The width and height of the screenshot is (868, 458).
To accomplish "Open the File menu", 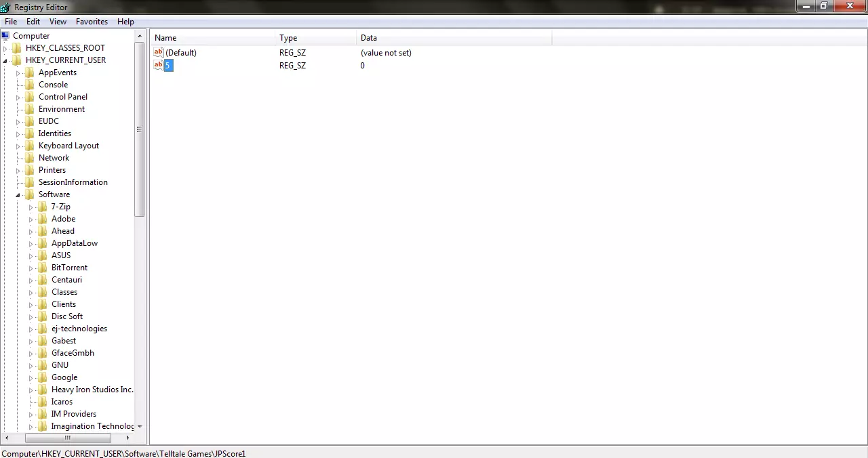I will pos(11,22).
